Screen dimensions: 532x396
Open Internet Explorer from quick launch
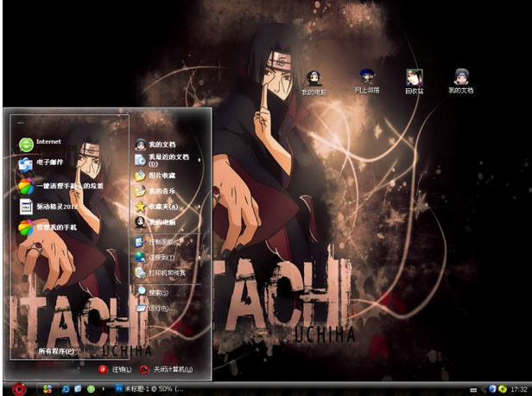[66, 389]
